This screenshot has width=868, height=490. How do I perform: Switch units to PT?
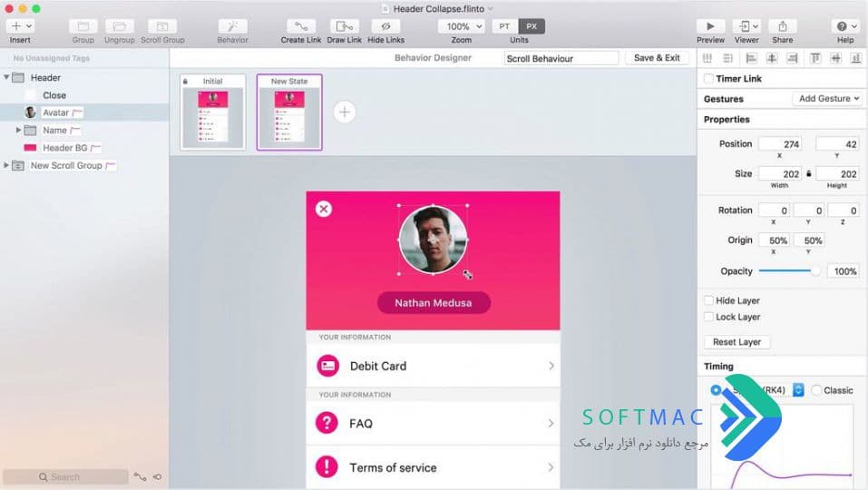[504, 26]
